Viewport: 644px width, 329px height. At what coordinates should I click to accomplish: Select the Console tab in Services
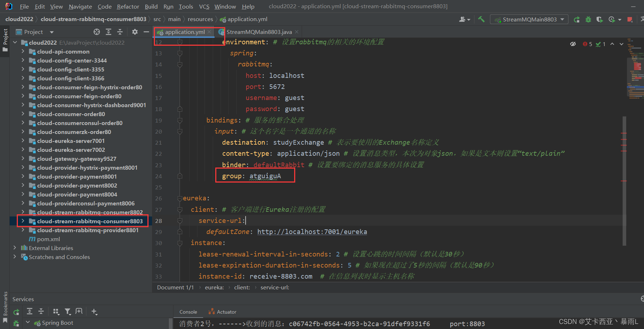click(188, 312)
